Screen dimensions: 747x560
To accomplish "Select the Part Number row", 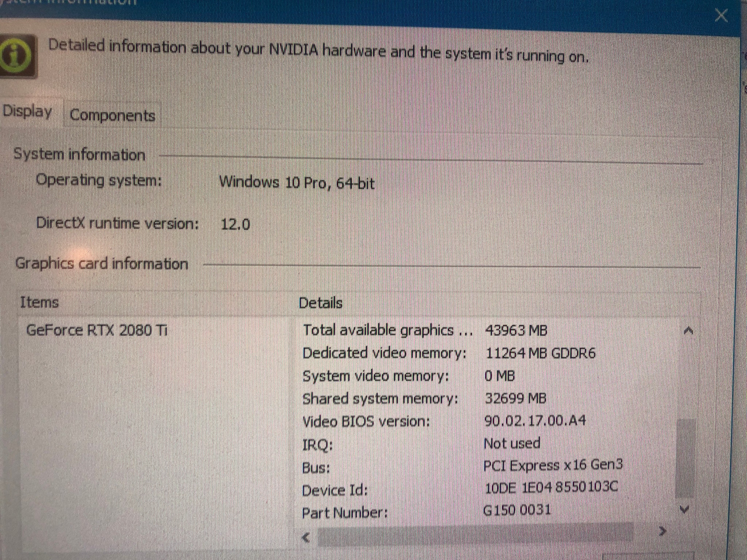I will point(426,512).
